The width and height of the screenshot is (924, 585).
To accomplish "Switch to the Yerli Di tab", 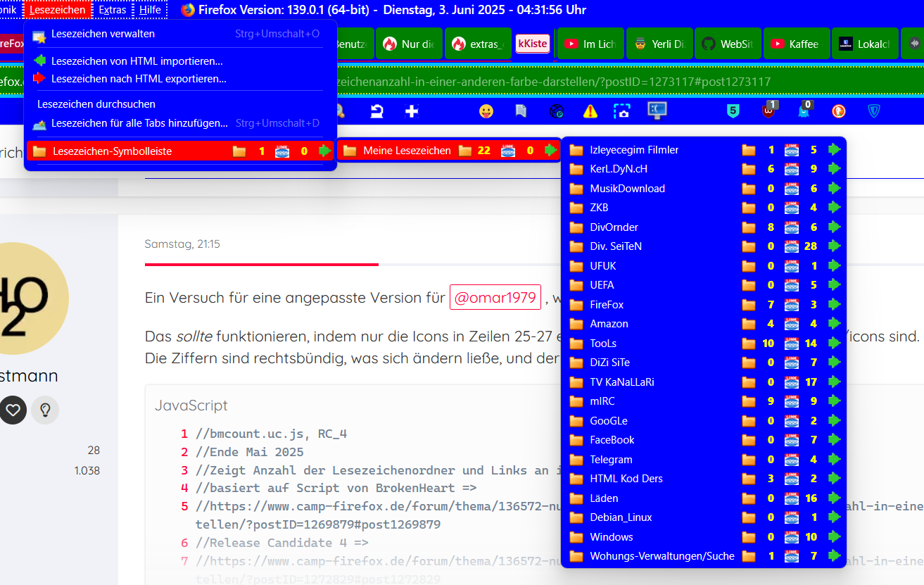I will [659, 44].
